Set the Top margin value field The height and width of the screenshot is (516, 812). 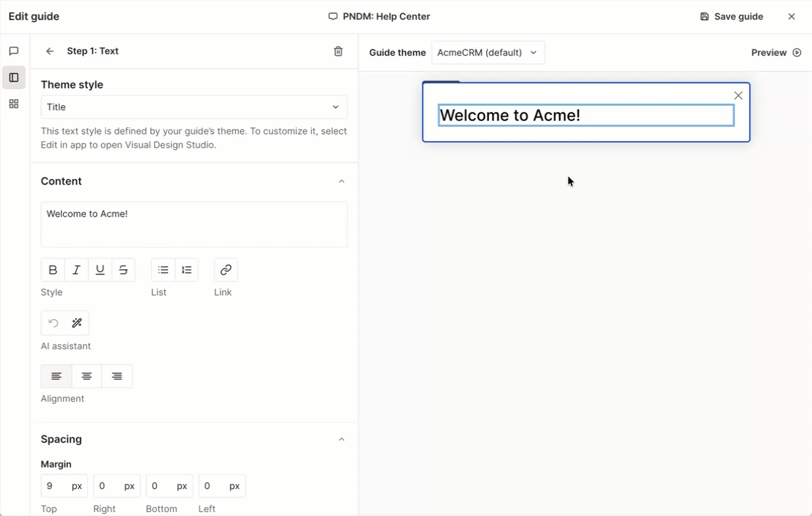point(64,486)
